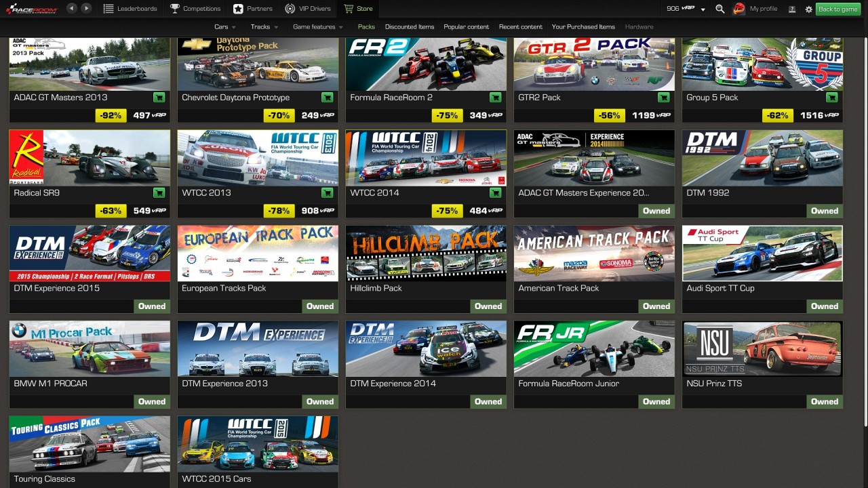
Task: Click the WTCC 2015 Cars title
Action: point(216,479)
